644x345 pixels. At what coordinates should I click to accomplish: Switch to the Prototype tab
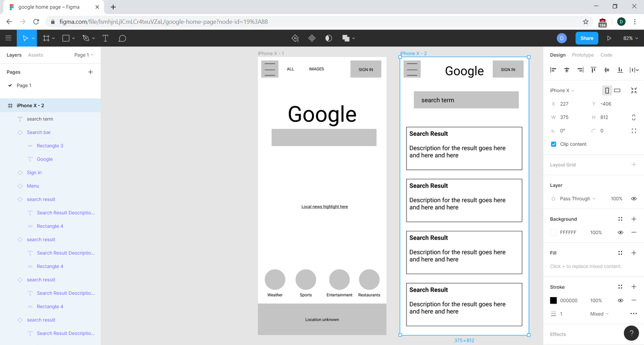(x=582, y=55)
